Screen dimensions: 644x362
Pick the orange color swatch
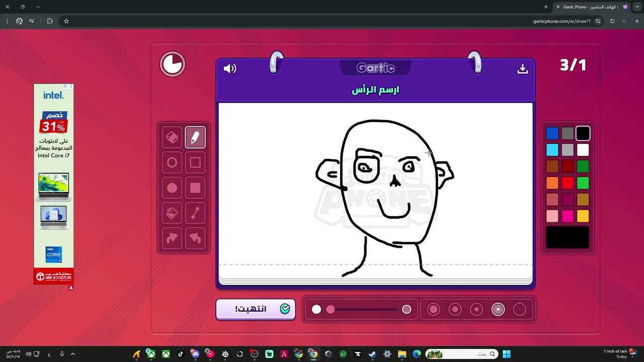click(x=552, y=183)
